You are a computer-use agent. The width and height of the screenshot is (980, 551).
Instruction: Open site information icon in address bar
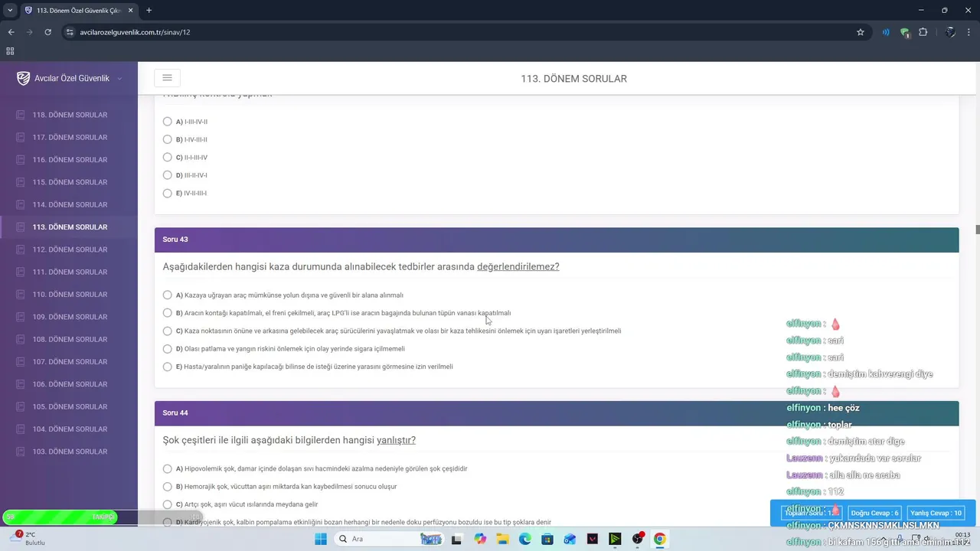(x=70, y=32)
